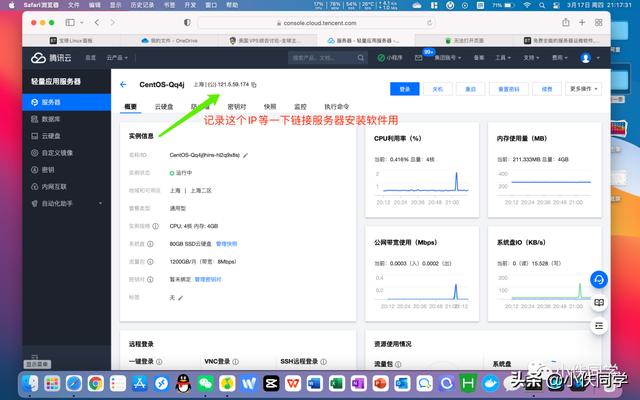Click the Tencent Cloud logo

pos(51,58)
